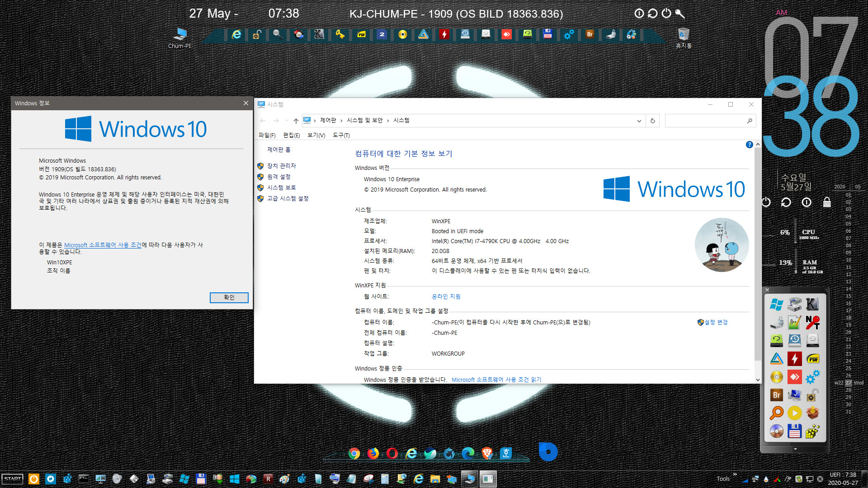Open the orange magnifier icon in side panel
The width and height of the screenshot is (868, 488).
coord(776,413)
